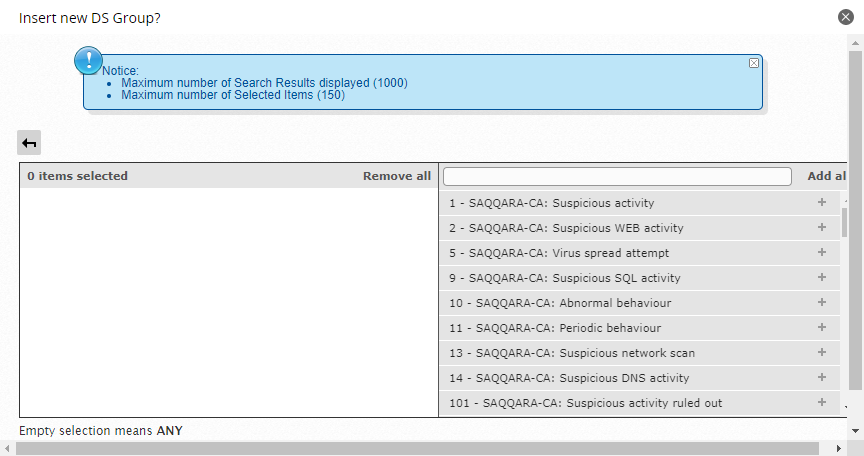The width and height of the screenshot is (864, 456).
Task: Add 'Abnormal behaviour' using plus icon
Action: (822, 302)
